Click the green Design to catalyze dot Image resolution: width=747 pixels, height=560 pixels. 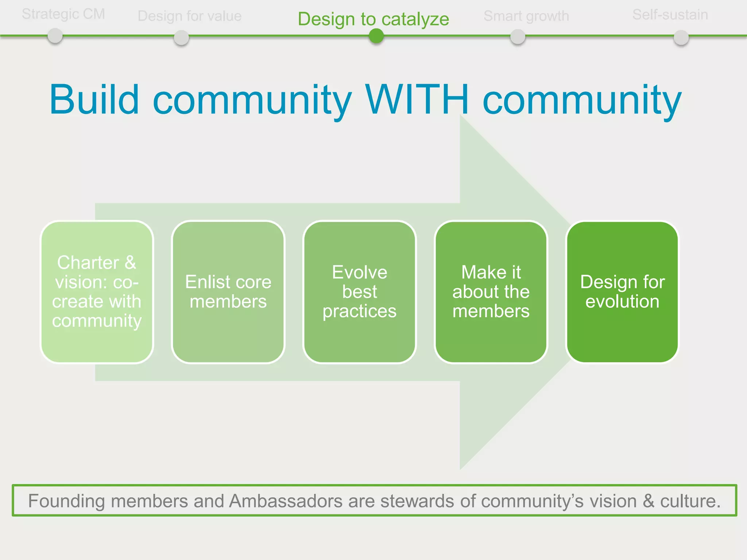click(376, 36)
